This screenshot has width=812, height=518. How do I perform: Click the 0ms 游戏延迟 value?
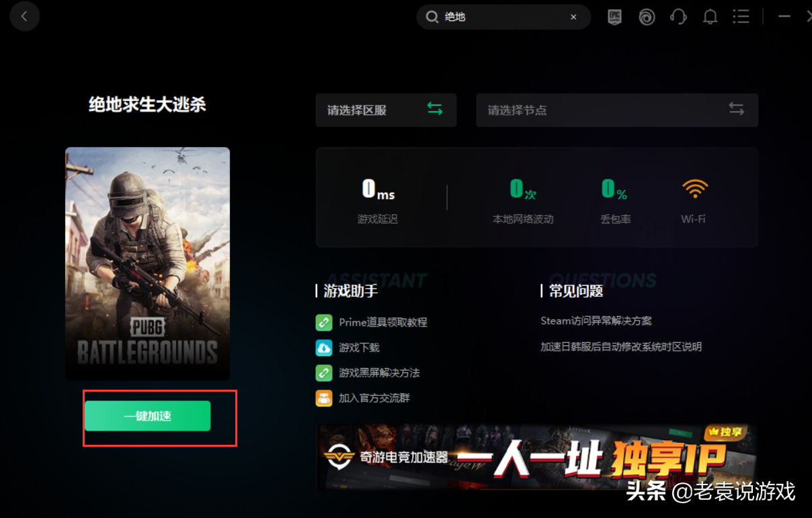click(x=378, y=189)
